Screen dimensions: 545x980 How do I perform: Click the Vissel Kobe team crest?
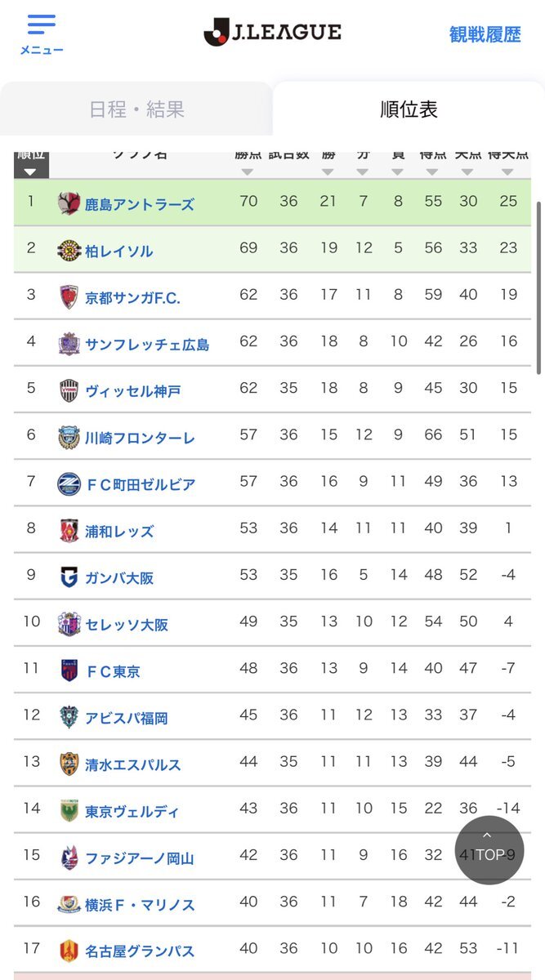(69, 390)
